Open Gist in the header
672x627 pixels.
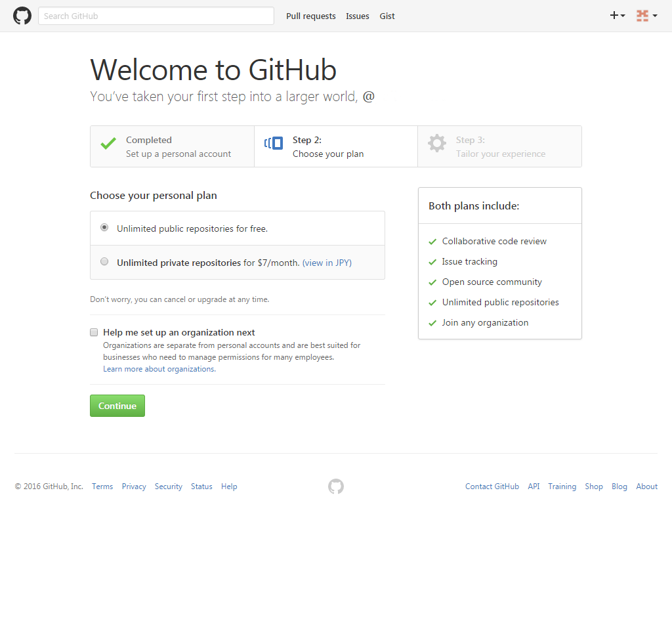click(387, 16)
